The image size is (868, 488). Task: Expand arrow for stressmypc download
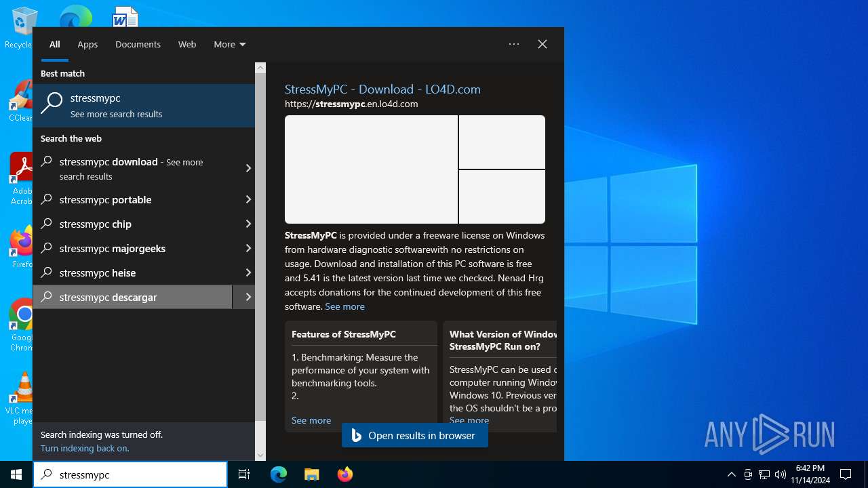point(248,168)
